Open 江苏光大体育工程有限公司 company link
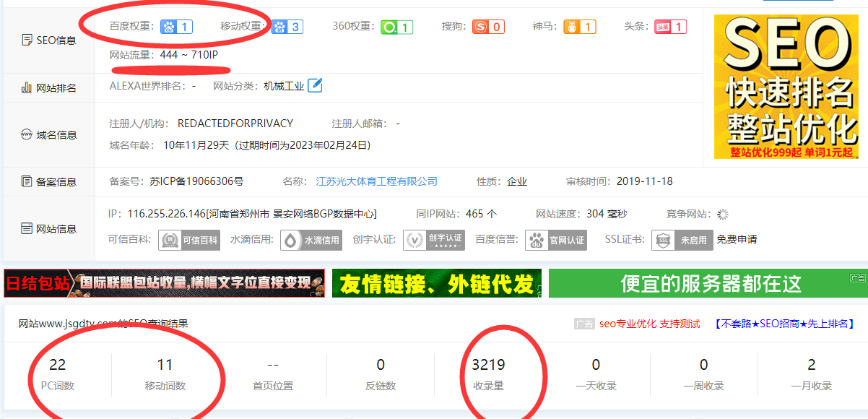Screen dimensions: 868x419 coord(376,181)
